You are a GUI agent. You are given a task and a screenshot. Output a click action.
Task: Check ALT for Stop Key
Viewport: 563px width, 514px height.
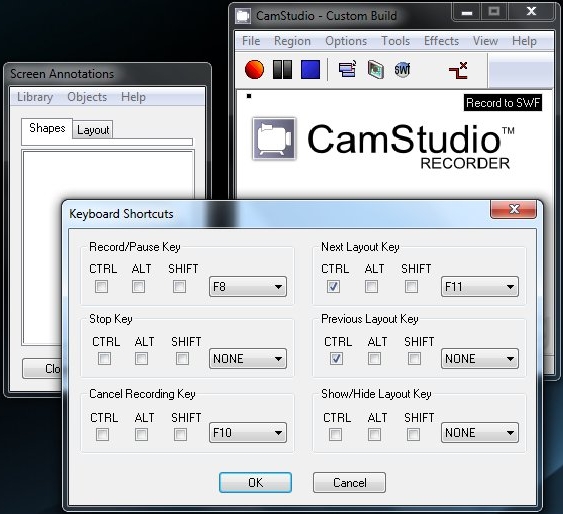(141, 358)
